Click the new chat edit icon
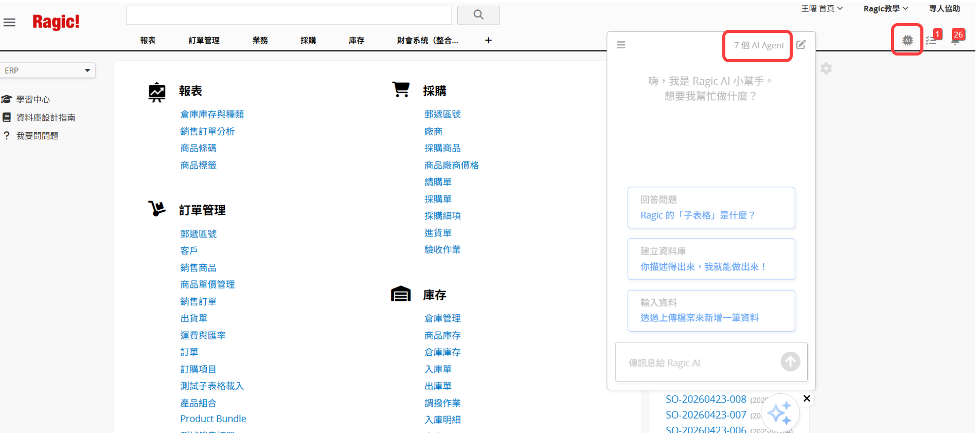The height and width of the screenshot is (435, 980). (x=801, y=45)
